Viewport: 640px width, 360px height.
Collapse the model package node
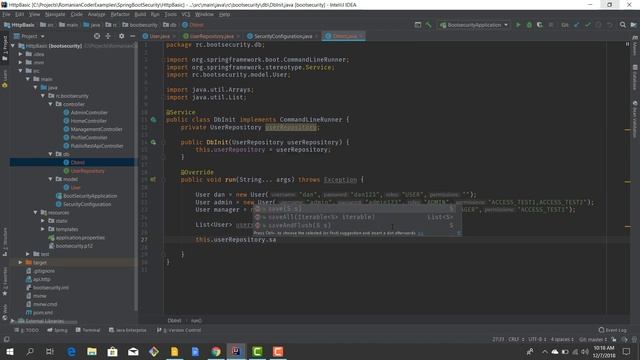[x=51, y=179]
